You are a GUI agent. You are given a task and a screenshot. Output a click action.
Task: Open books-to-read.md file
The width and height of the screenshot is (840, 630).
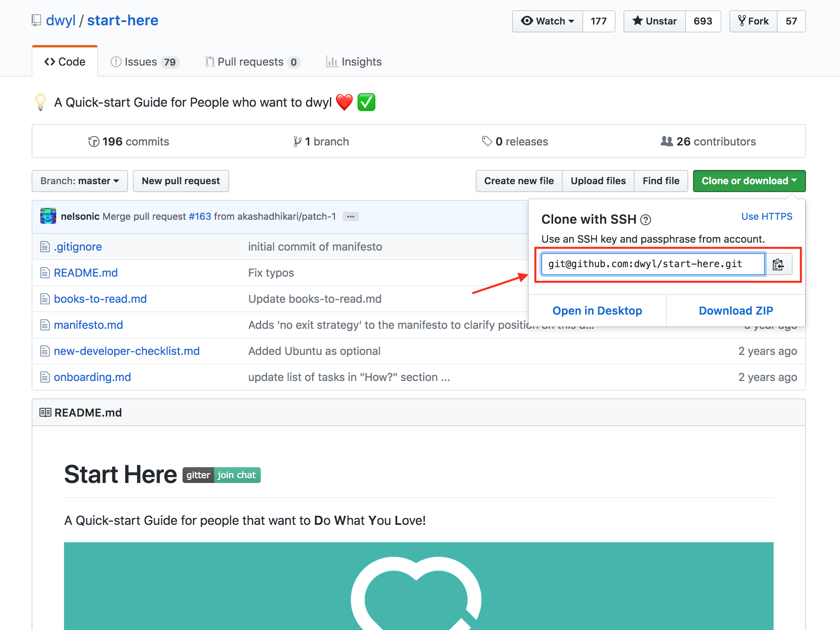100,299
